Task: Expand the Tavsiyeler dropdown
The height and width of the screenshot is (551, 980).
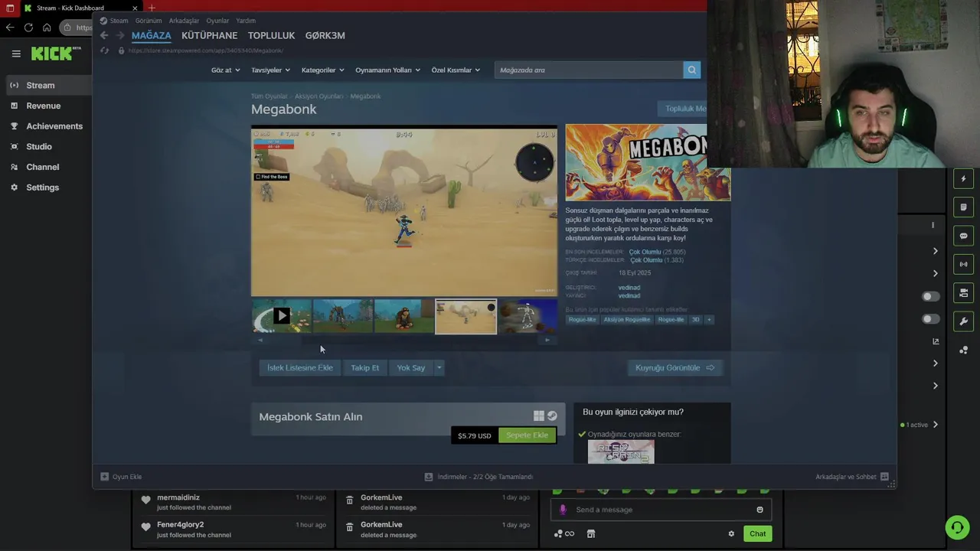Action: pyautogui.click(x=270, y=70)
